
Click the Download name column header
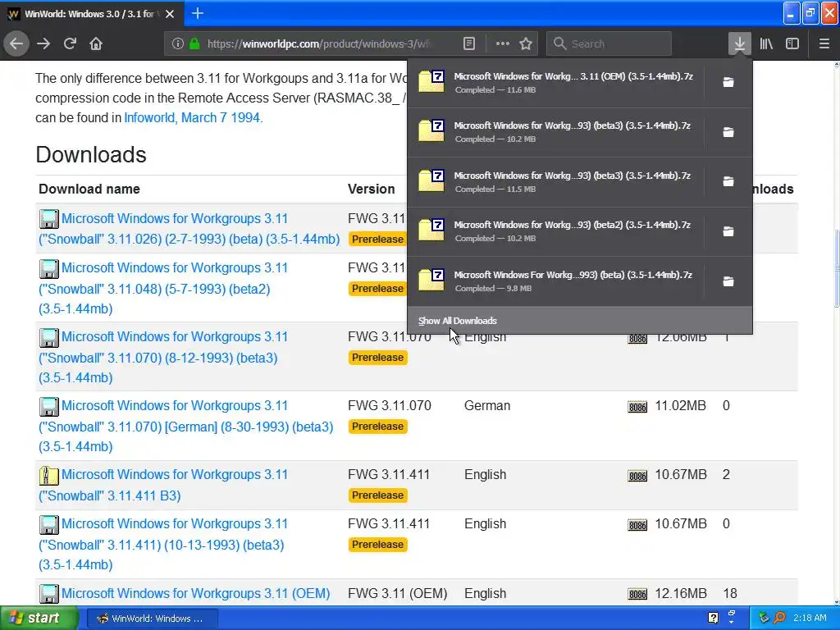(89, 189)
